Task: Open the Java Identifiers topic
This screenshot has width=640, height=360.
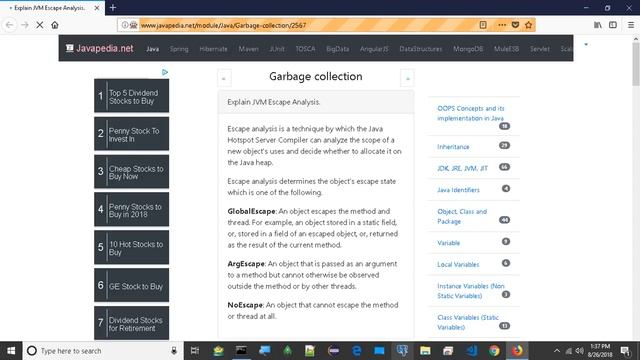Action: (x=458, y=190)
